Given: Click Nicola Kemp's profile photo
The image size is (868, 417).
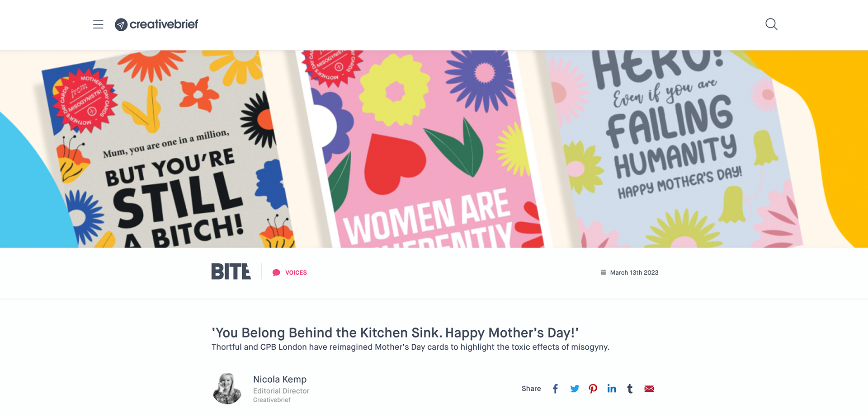Looking at the screenshot, I should 227,389.
